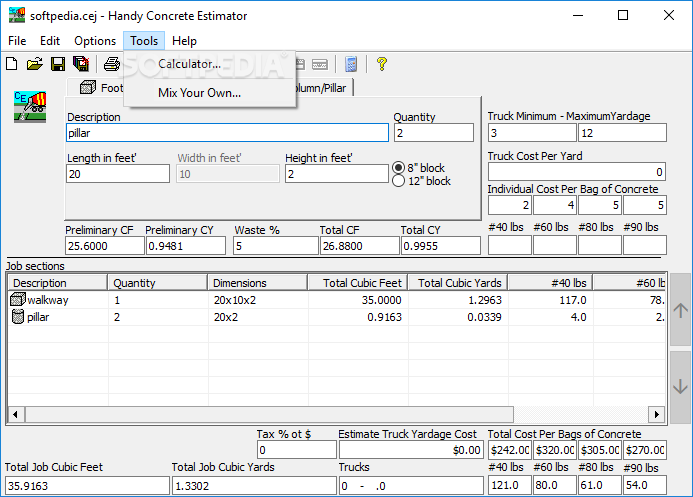This screenshot has height=497, width=693.
Task: Click the #90 lbs bag cost field
Action: pos(645,205)
